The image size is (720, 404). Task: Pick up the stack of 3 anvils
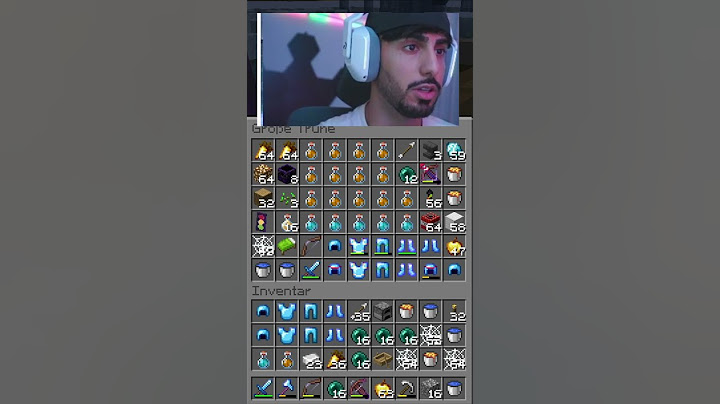click(x=430, y=151)
